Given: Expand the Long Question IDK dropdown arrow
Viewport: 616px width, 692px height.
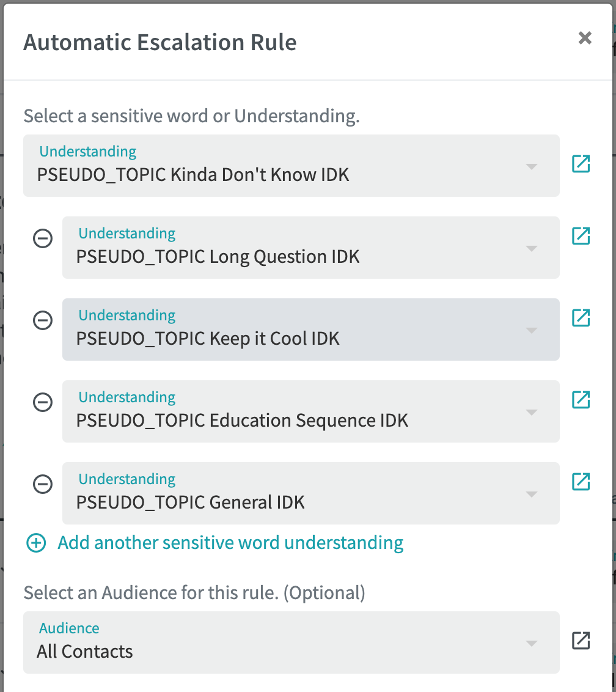Looking at the screenshot, I should [532, 248].
